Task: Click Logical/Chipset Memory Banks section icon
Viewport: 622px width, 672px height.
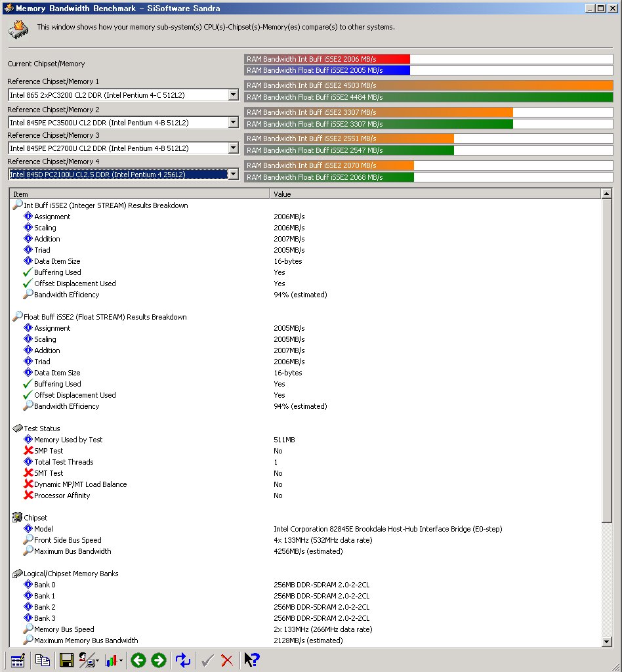Action: coord(18,573)
